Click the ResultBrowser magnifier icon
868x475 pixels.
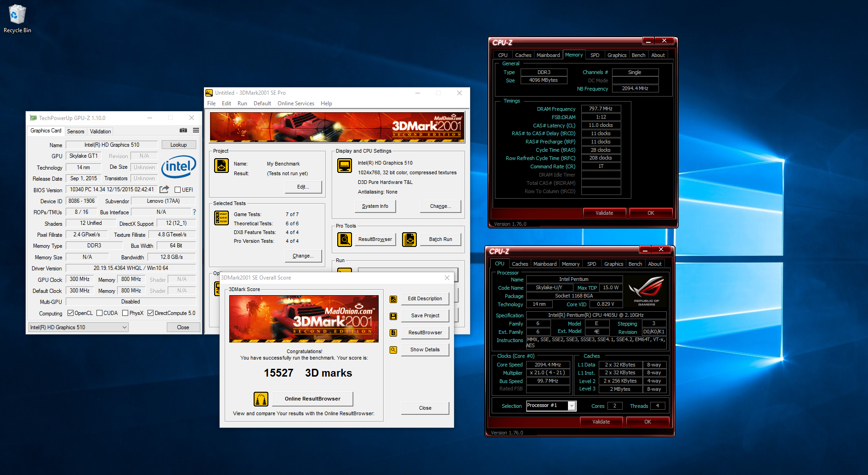[x=345, y=239]
